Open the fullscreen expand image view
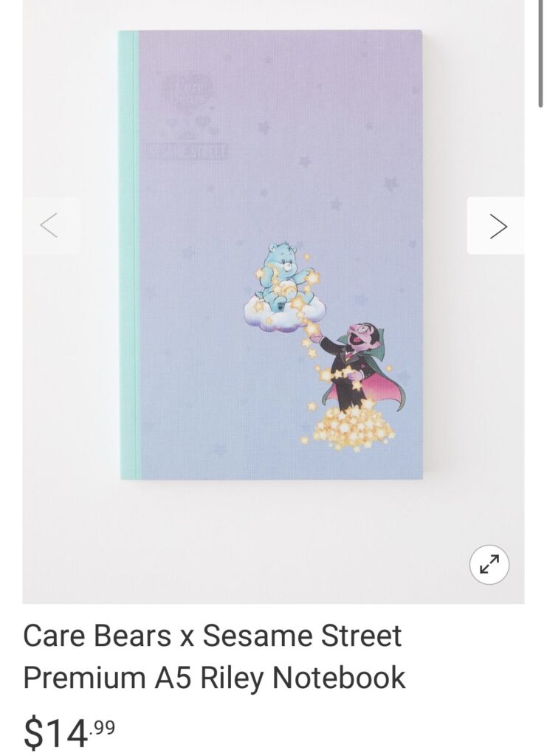Screen dimensions: 547x756 pos(489,565)
